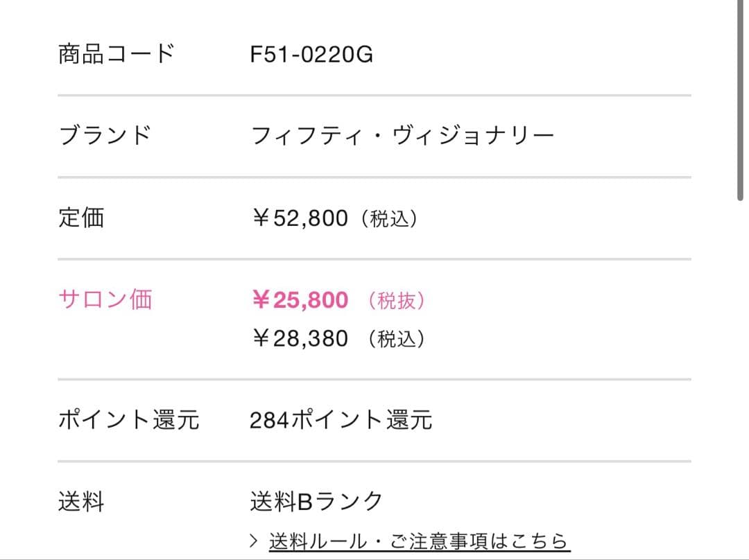Select the tax-included price 28,380
Viewport: 749px width, 560px height.
click(310, 339)
